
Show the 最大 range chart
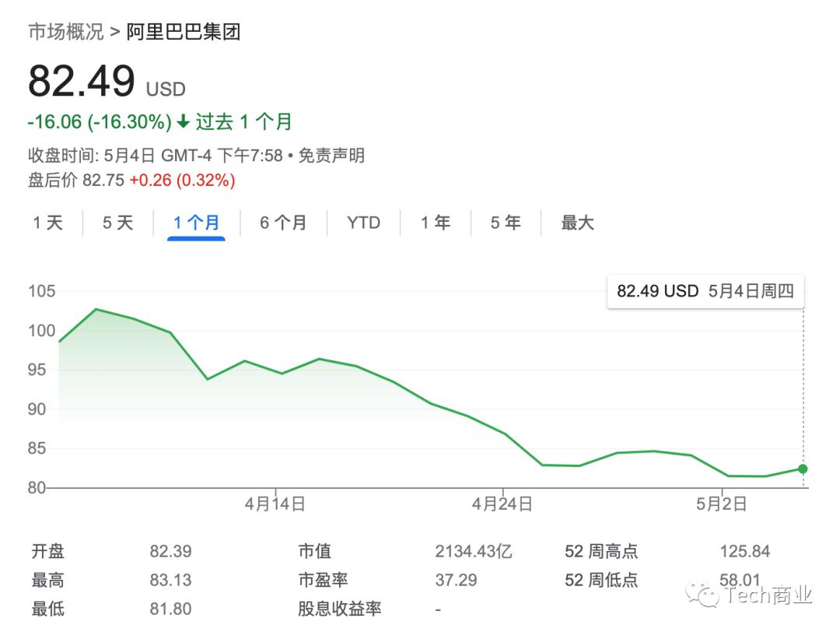(x=577, y=223)
